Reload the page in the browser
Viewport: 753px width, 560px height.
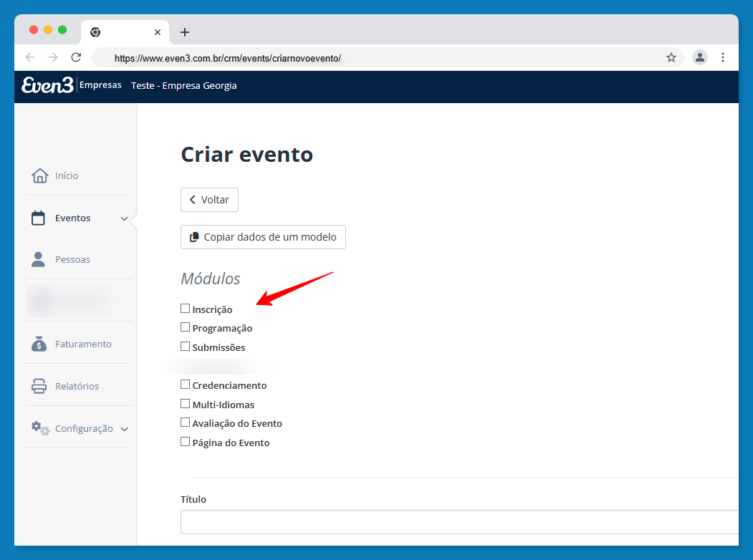coord(76,57)
